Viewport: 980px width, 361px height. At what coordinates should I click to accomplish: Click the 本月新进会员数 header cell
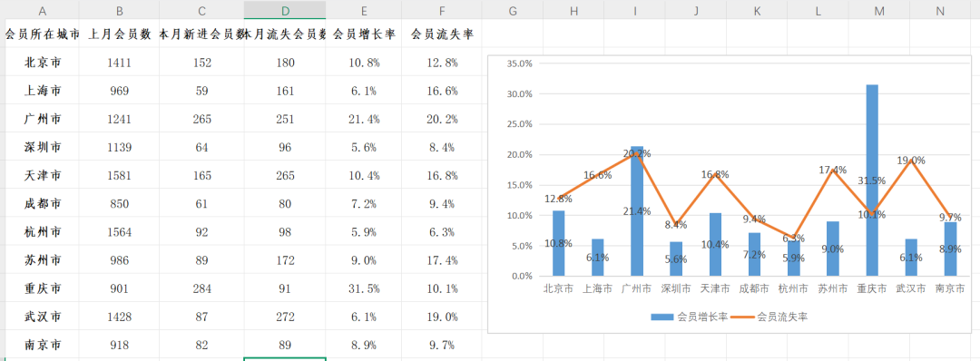pyautogui.click(x=201, y=34)
